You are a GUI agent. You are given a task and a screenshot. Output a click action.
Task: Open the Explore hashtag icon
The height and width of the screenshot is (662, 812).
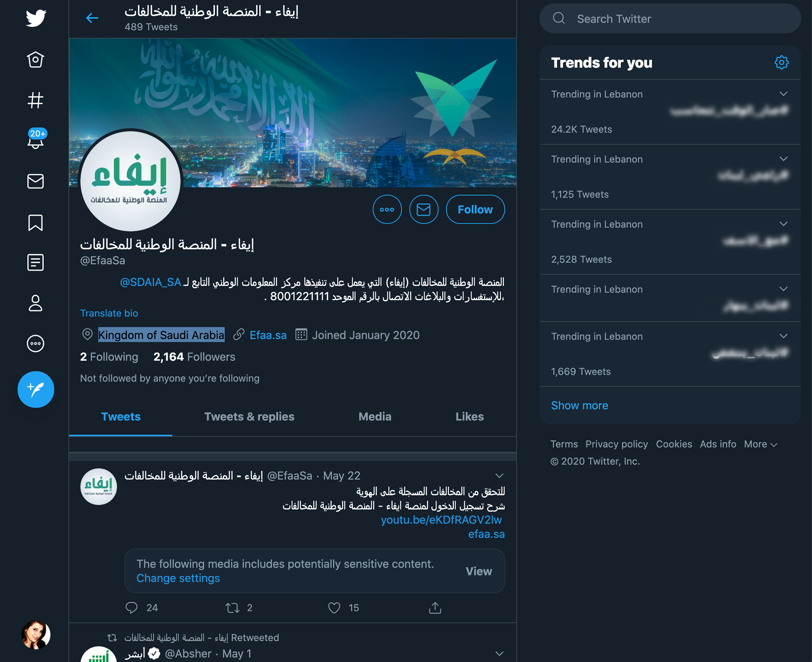click(36, 100)
